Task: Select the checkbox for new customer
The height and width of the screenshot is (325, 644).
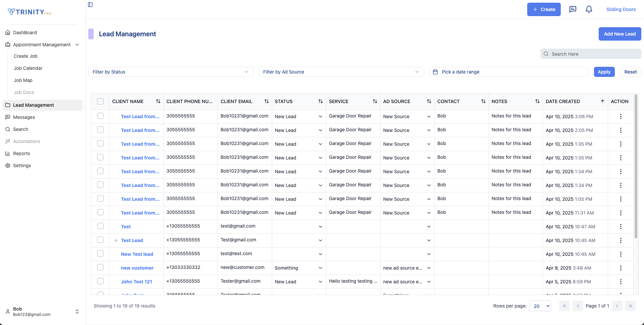Action: tap(100, 267)
